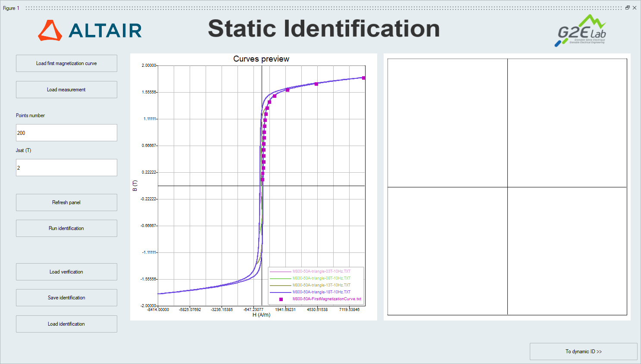Screen dimensions: 641x364
Task: Click Save identification button
Action: (66, 298)
